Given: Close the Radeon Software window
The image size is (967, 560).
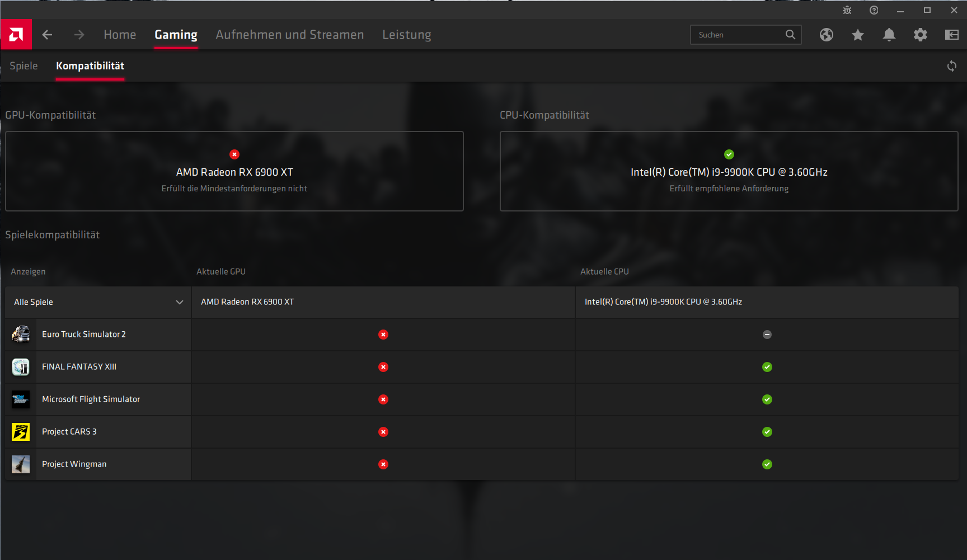Looking at the screenshot, I should (954, 10).
